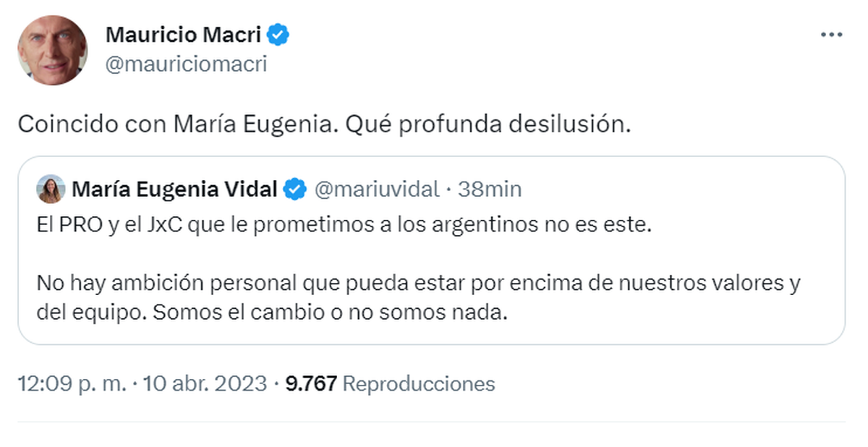Click the 9.767 view count number
This screenshot has height=447, width=868.
(x=311, y=383)
